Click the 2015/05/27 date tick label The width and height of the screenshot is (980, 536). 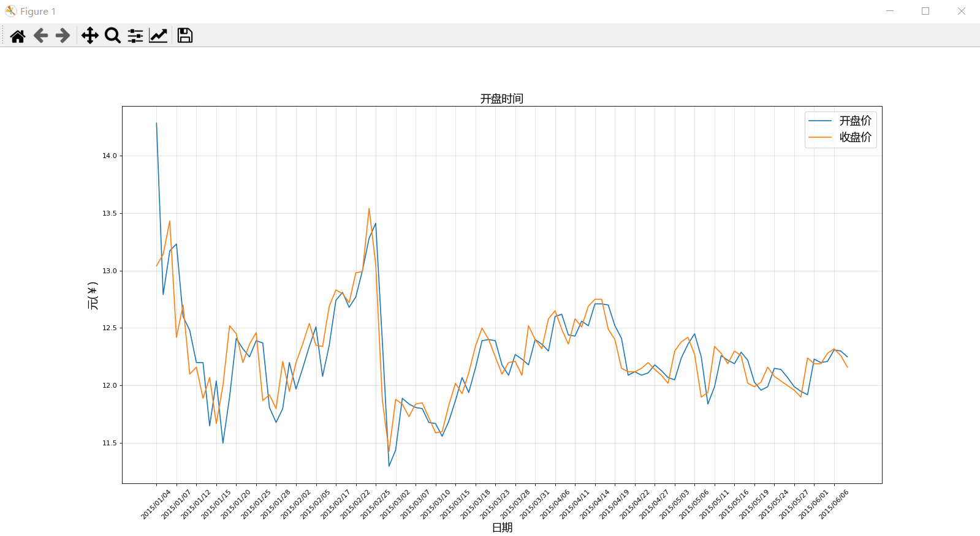(794, 505)
